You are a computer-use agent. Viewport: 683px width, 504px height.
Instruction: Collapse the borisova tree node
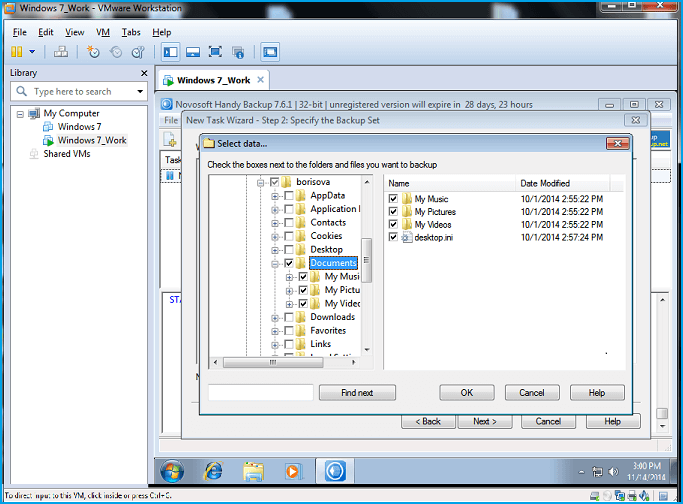pyautogui.click(x=260, y=183)
